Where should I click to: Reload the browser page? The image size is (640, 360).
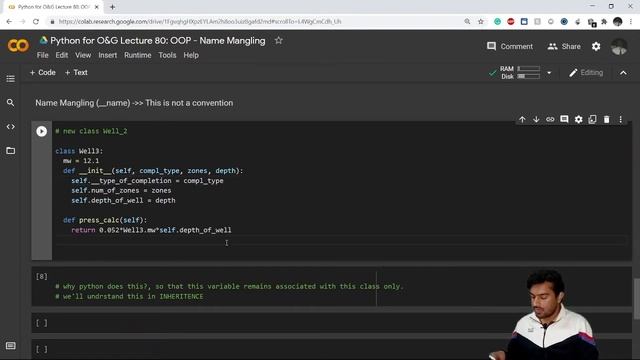[x=36, y=22]
